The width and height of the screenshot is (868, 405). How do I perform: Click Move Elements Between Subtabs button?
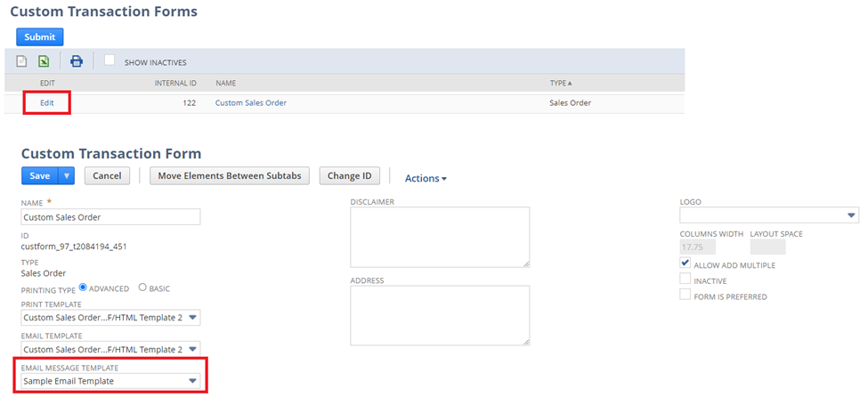[x=230, y=176]
